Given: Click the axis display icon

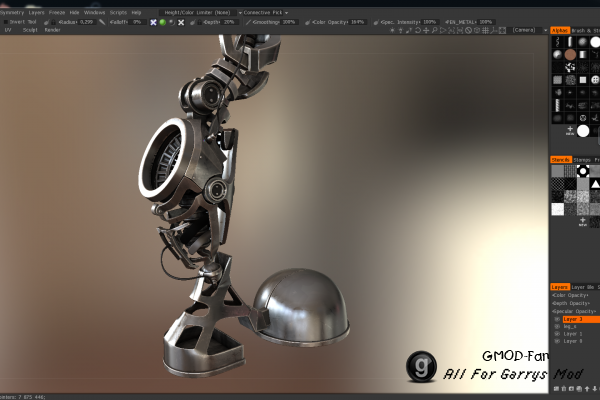Looking at the screenshot, I should click(494, 30).
